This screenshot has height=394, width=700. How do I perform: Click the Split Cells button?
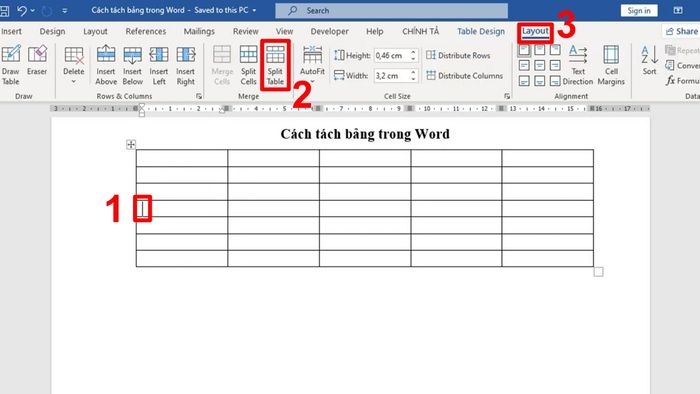pyautogui.click(x=248, y=65)
